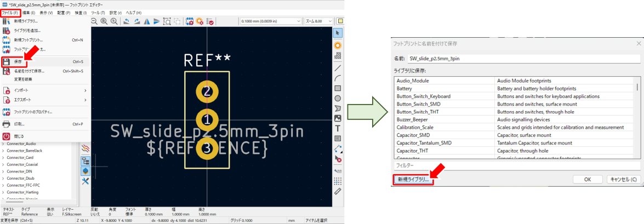Open the grid size 0.1000 mm dropdown
Image resolution: width=644 pixels, height=224 pixels.
pos(271,21)
